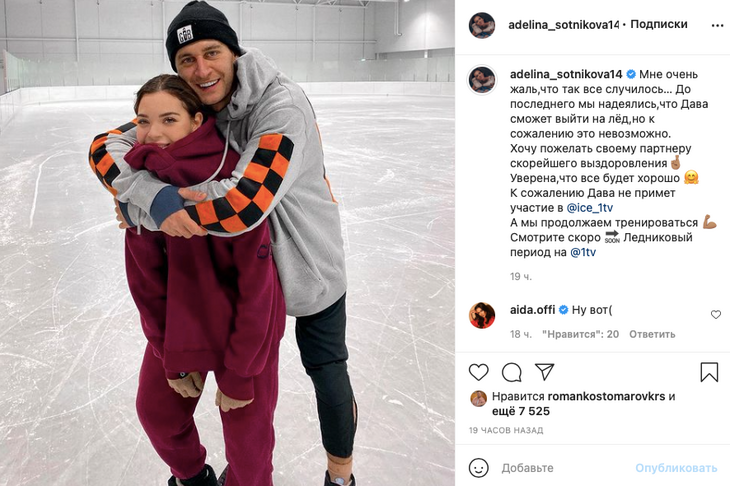This screenshot has width=730, height=486.
Task: Focus the Добавьте comment input field
Action: 563,468
